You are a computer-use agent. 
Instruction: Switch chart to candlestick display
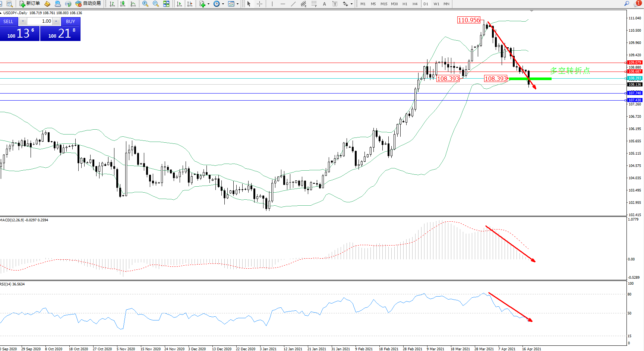(x=123, y=4)
